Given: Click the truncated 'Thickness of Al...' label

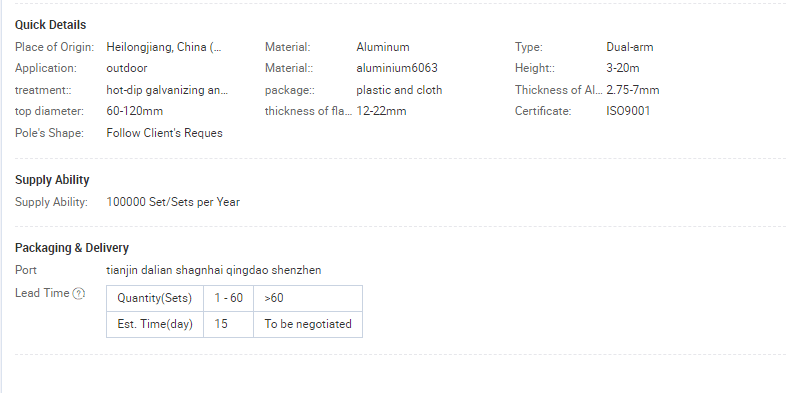Looking at the screenshot, I should 558,90.
